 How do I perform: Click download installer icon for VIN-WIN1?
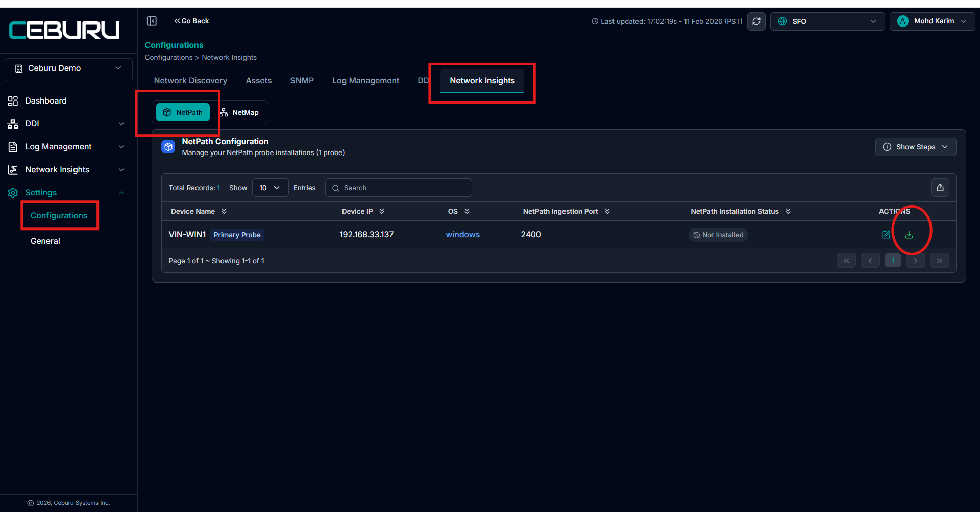coord(909,235)
